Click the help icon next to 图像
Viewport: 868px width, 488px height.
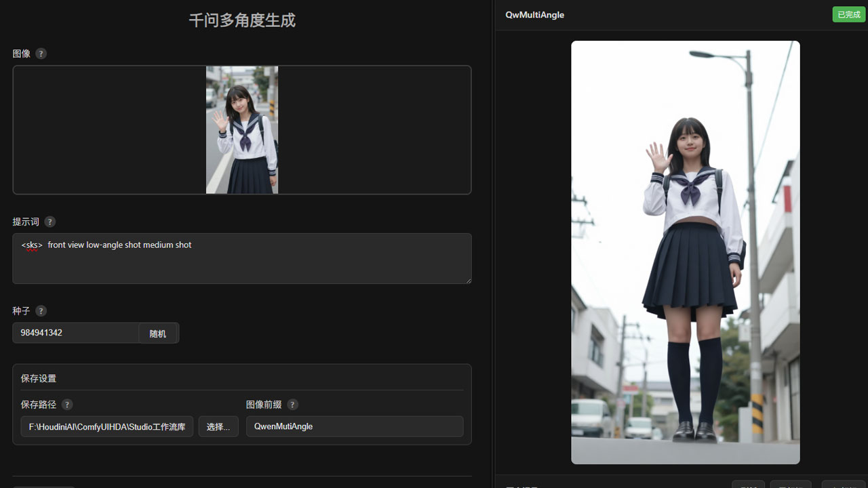pos(41,54)
